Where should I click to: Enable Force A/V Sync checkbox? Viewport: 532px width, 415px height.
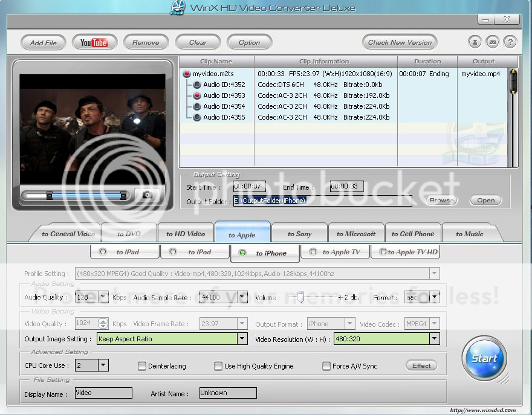click(326, 366)
